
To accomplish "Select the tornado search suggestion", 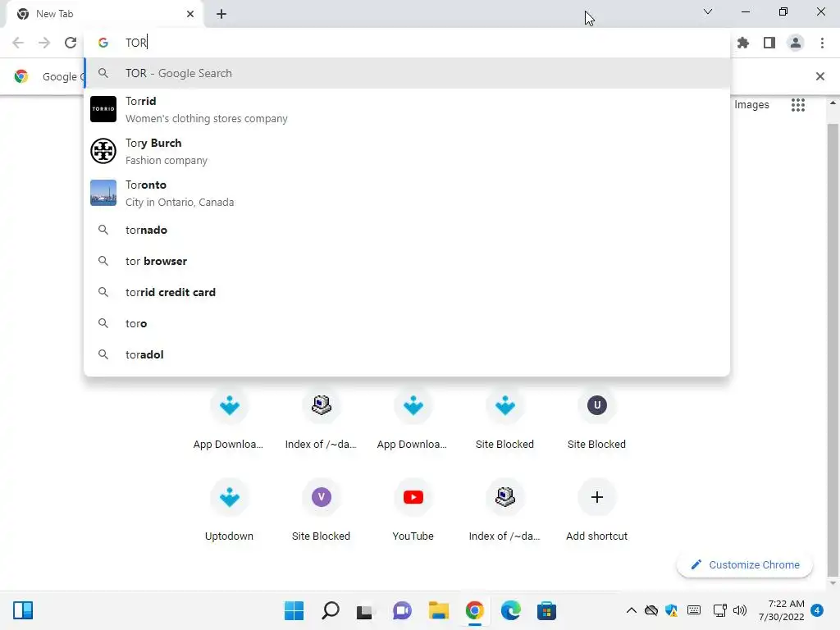I will [407, 230].
